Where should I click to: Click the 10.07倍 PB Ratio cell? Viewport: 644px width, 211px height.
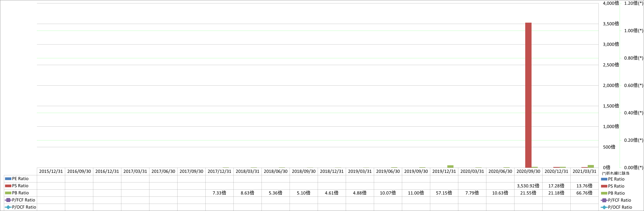coord(388,193)
